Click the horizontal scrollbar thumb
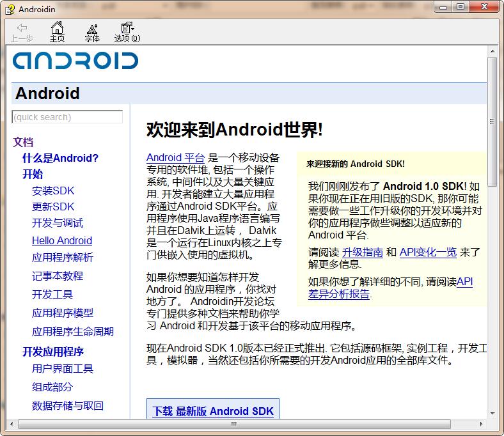 pyautogui.click(x=234, y=424)
